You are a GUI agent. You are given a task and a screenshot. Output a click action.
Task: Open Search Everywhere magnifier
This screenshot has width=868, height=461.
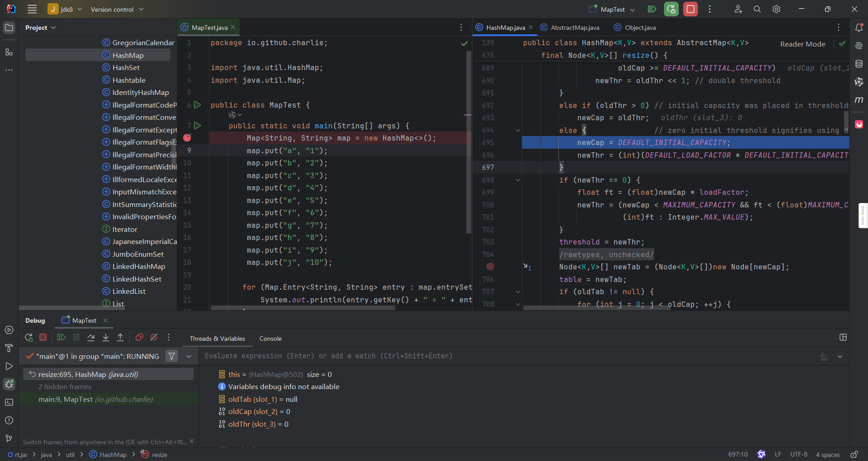(x=757, y=9)
